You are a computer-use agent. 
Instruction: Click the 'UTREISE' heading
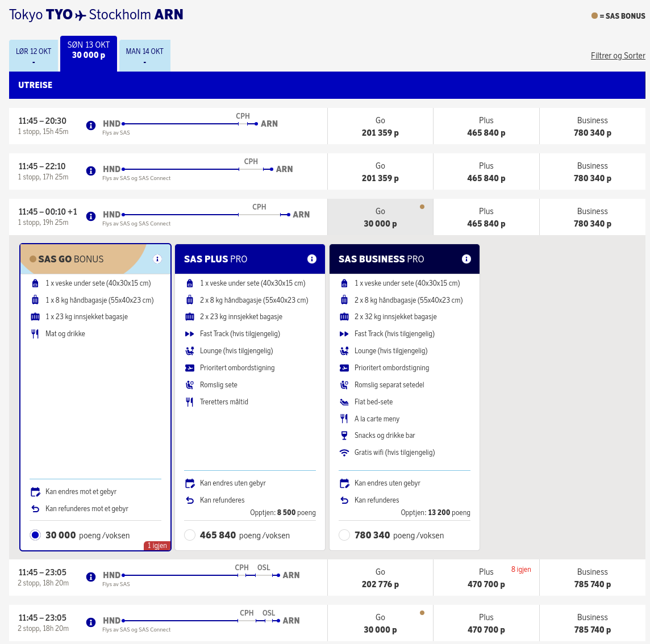pyautogui.click(x=35, y=85)
